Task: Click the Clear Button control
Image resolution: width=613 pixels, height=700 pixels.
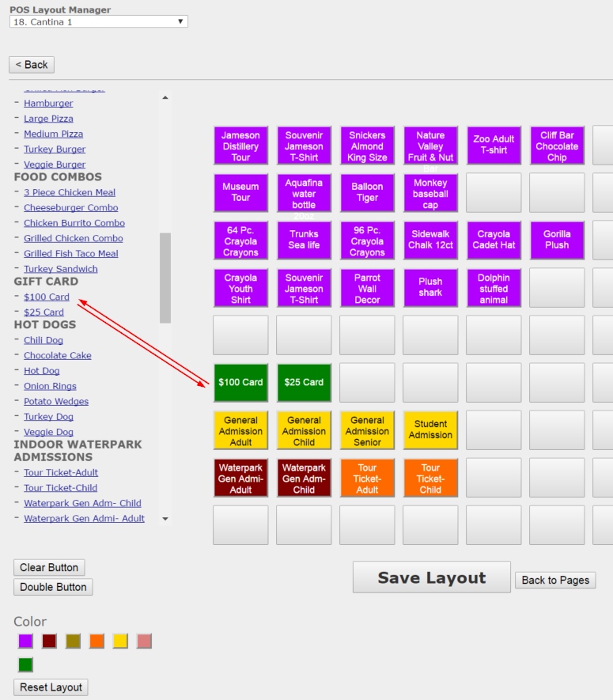Action: tap(49, 567)
